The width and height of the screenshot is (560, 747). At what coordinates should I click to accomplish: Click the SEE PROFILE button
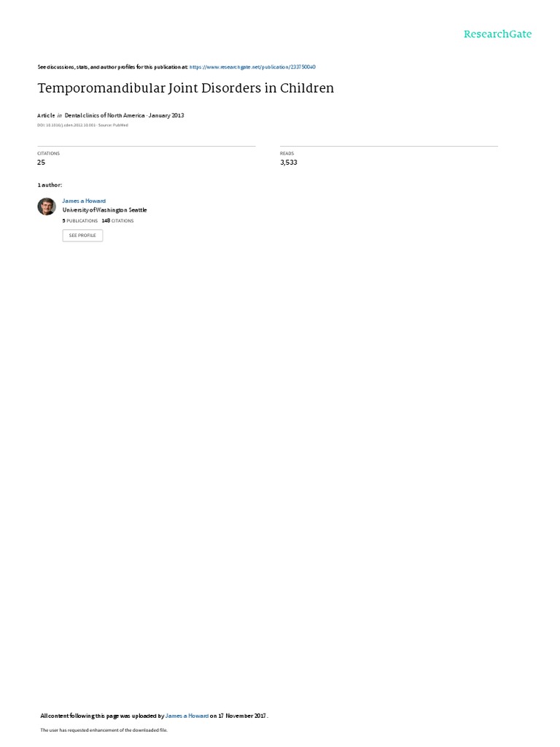(82, 236)
